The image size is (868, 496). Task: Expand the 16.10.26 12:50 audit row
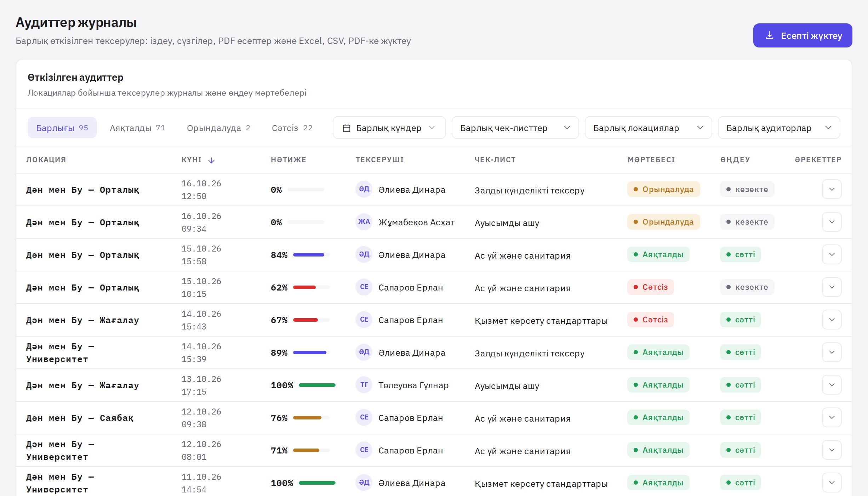(x=832, y=189)
